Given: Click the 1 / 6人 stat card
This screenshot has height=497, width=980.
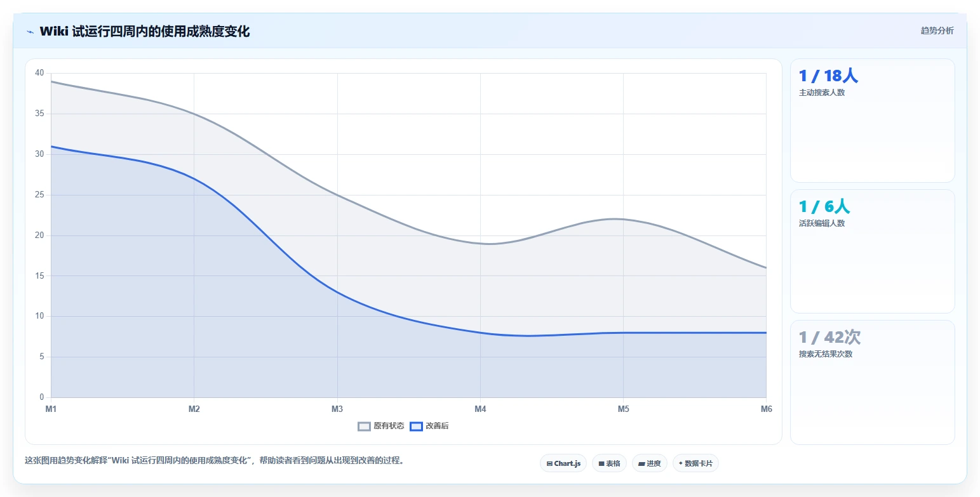Looking at the screenshot, I should click(872, 251).
